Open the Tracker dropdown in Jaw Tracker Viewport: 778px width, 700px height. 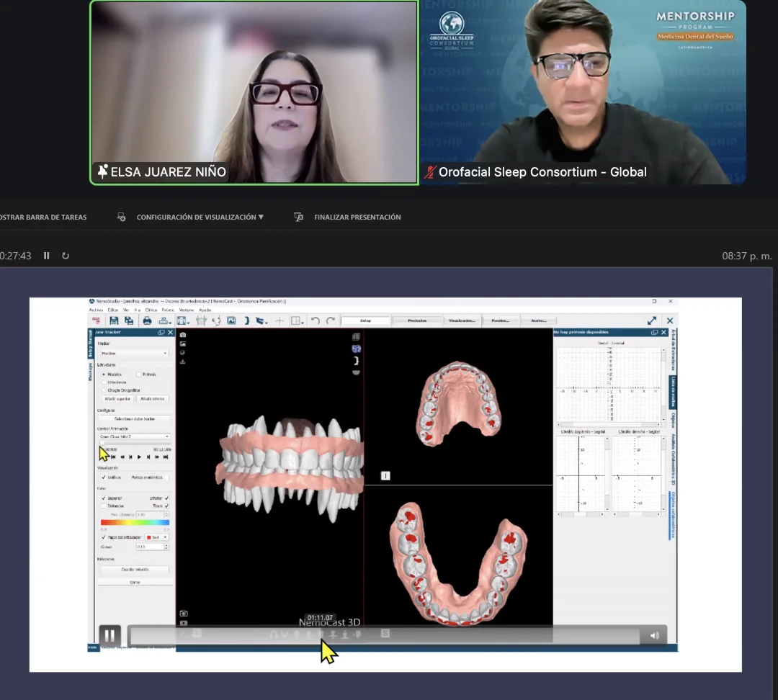134,354
